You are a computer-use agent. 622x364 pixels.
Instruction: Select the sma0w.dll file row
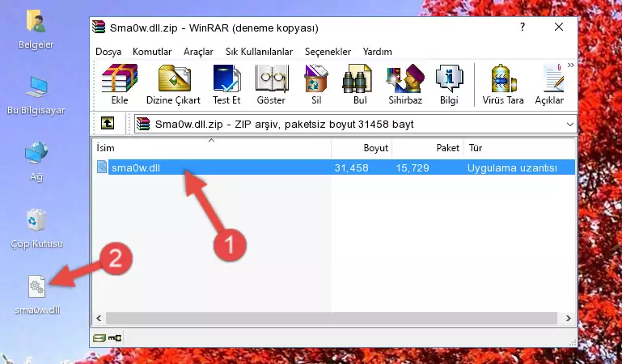pos(336,167)
